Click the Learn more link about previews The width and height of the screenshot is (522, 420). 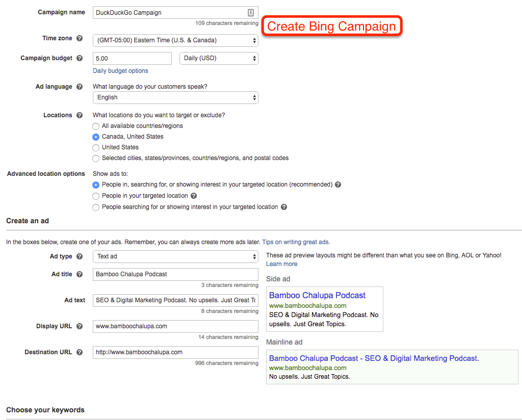pyautogui.click(x=281, y=264)
